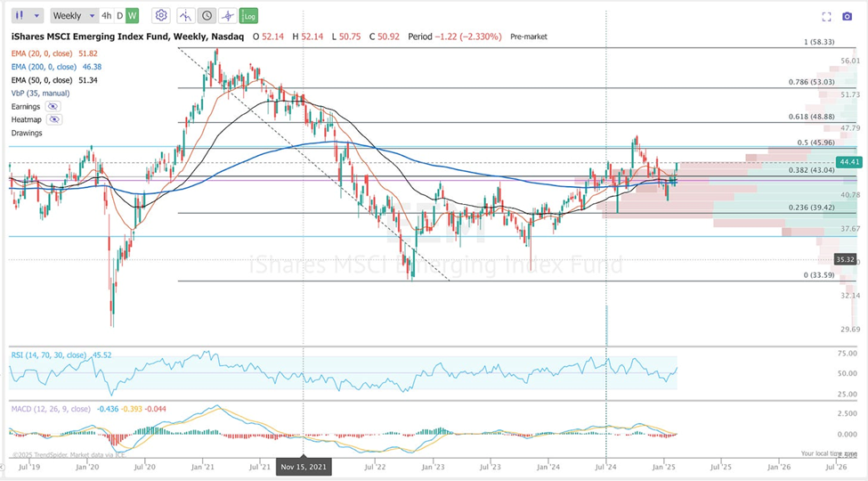The image size is (868, 481).
Task: Toggle Earnings visibility eye icon
Action: (53, 106)
